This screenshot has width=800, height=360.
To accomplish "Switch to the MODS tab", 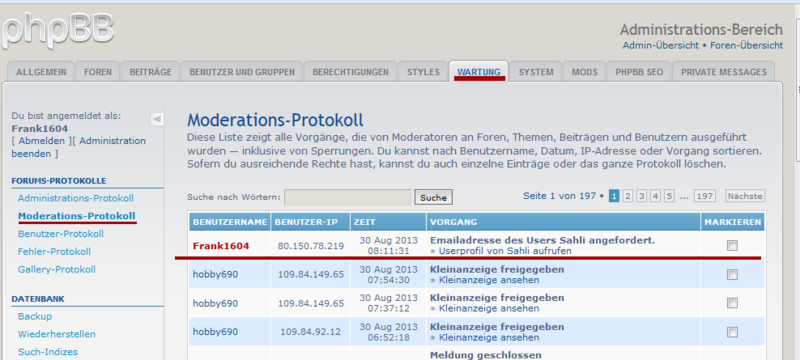I will coord(584,72).
